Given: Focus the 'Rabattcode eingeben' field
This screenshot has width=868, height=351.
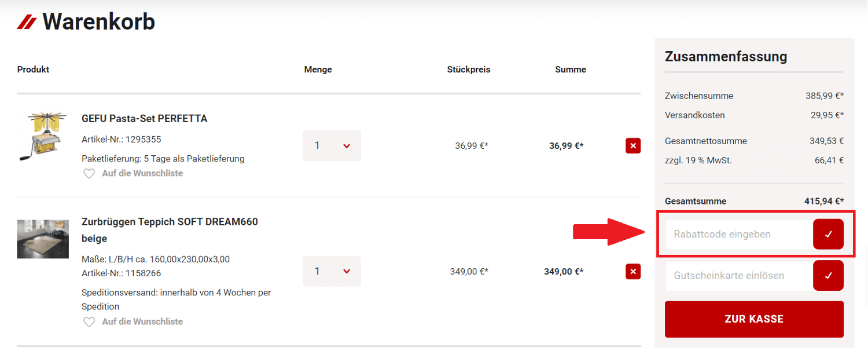Looking at the screenshot, I should (x=738, y=235).
